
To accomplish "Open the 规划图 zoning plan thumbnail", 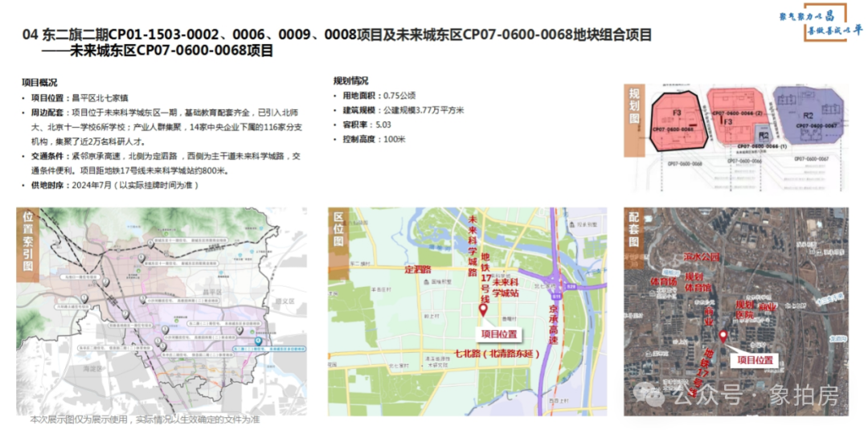I will point(735,137).
